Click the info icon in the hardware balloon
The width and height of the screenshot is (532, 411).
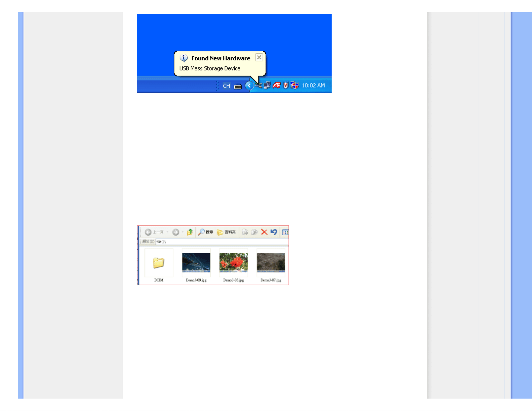point(184,58)
